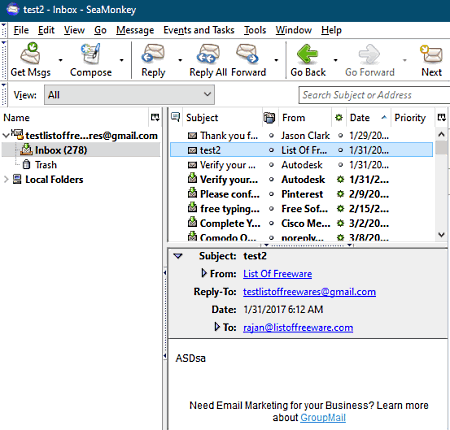Click the green Go Back arrow
Image resolution: width=450 pixels, height=430 pixels.
(x=307, y=54)
